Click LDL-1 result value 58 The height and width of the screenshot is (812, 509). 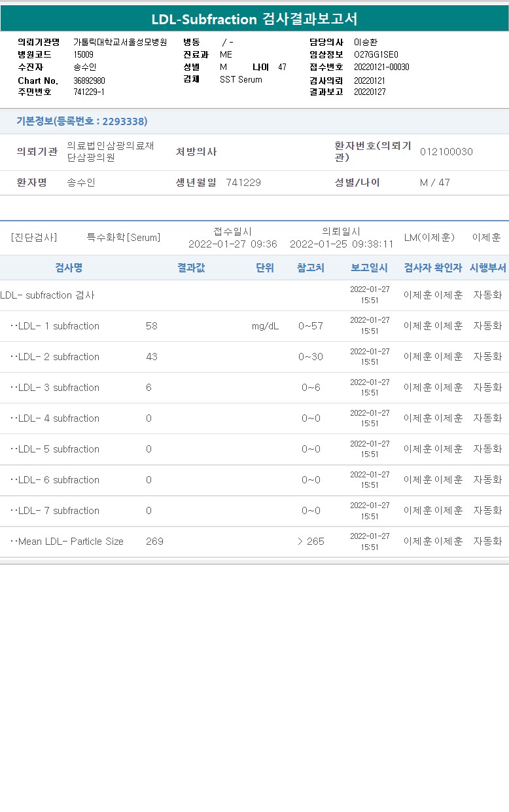click(152, 325)
